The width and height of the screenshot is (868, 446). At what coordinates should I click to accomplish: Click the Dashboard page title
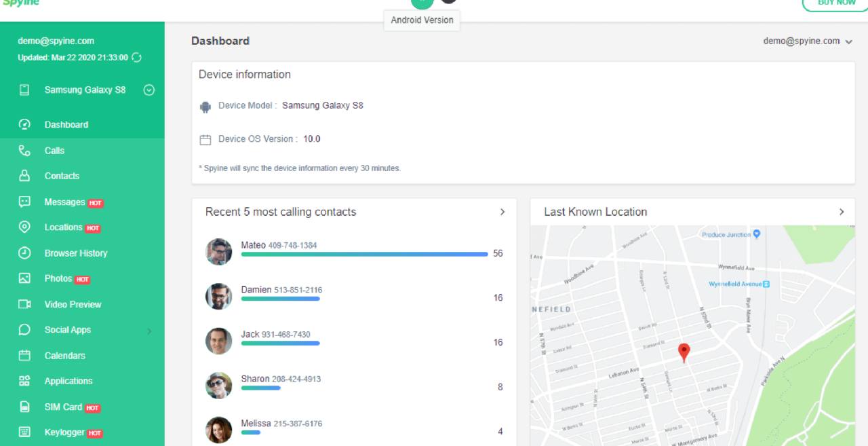[220, 41]
